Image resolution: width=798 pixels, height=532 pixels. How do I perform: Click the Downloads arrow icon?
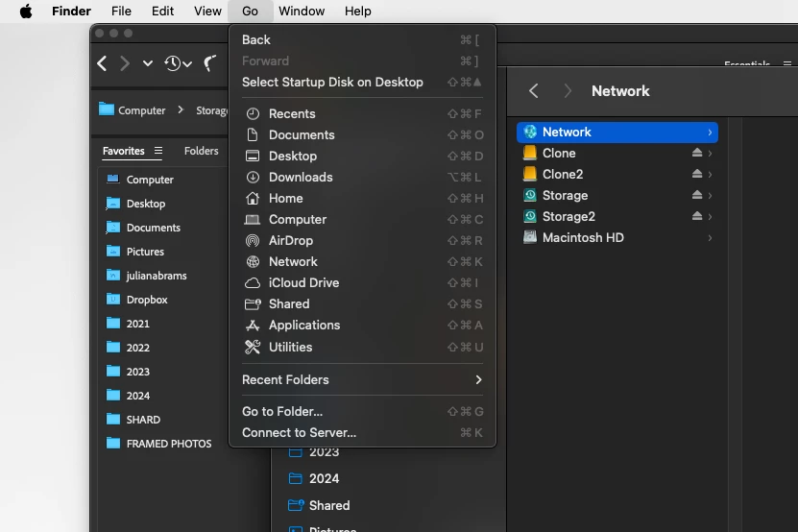pyautogui.click(x=253, y=177)
